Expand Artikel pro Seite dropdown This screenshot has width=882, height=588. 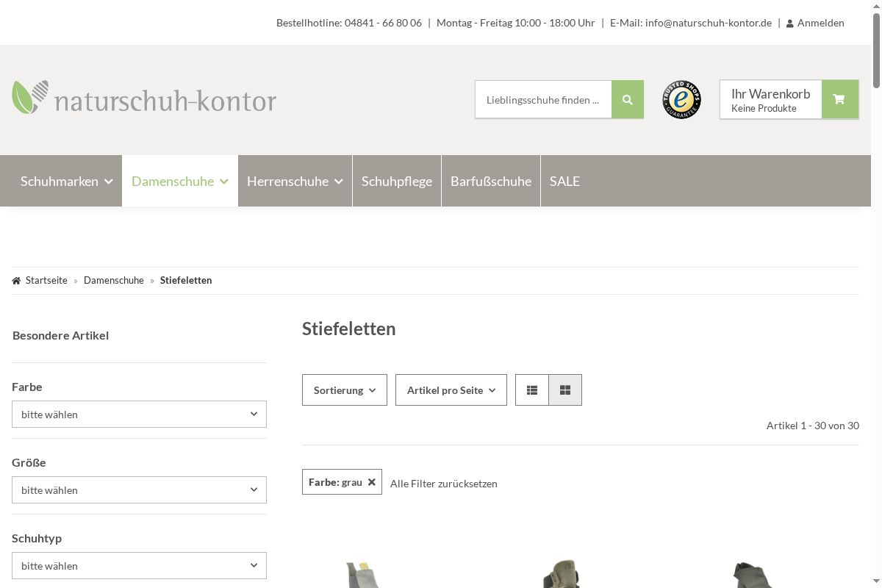coord(451,390)
